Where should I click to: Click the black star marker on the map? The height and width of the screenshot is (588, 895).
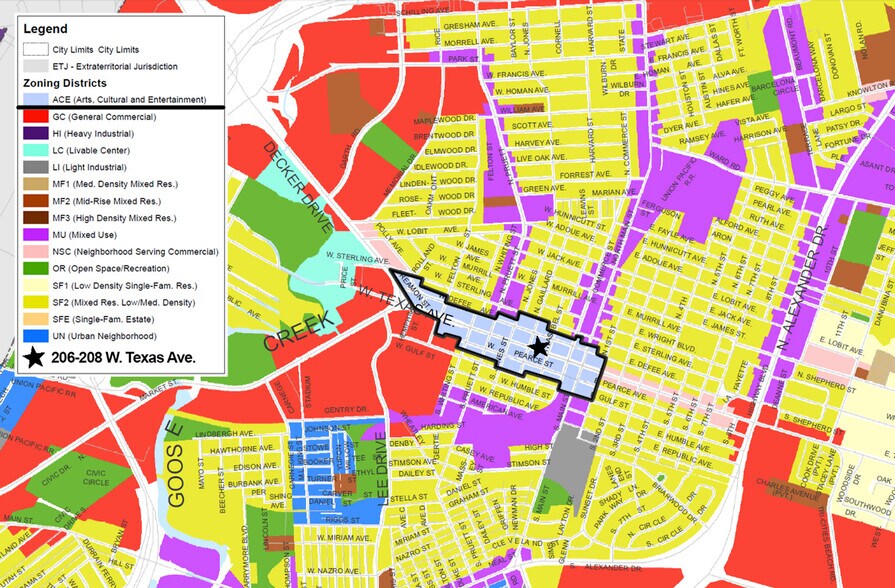click(539, 346)
